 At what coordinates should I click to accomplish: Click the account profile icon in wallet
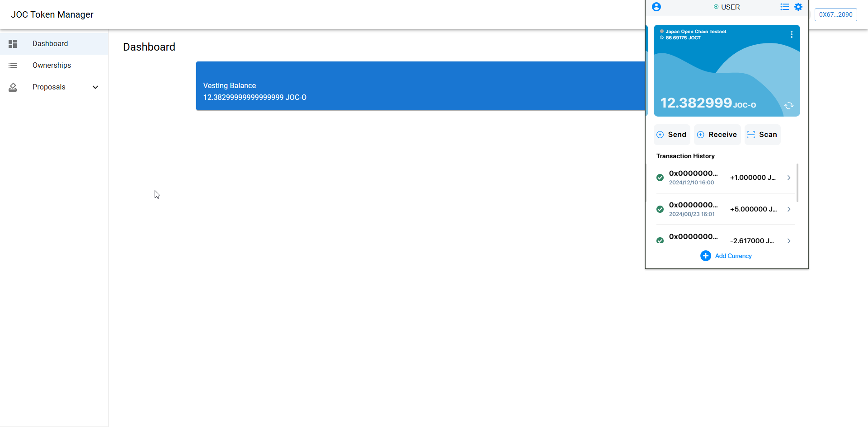[656, 7]
